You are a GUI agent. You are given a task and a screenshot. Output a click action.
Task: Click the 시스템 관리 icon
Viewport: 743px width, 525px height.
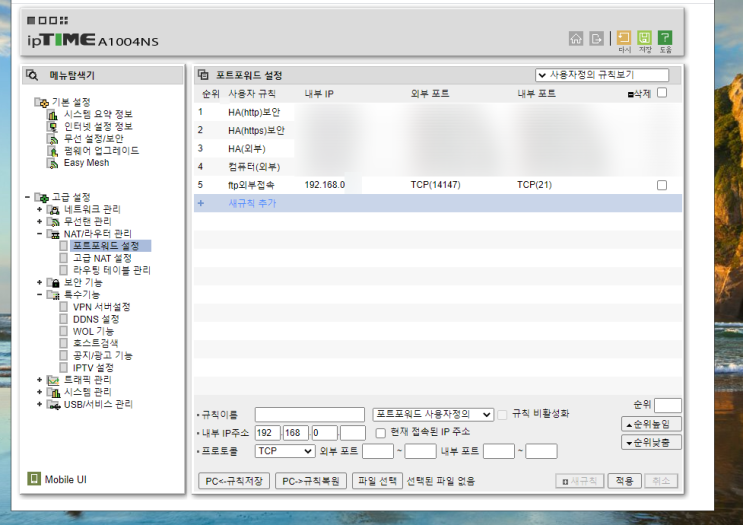[53, 392]
